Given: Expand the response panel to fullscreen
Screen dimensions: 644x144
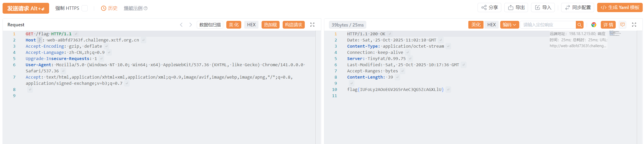Looking at the screenshot, I should point(634,25).
